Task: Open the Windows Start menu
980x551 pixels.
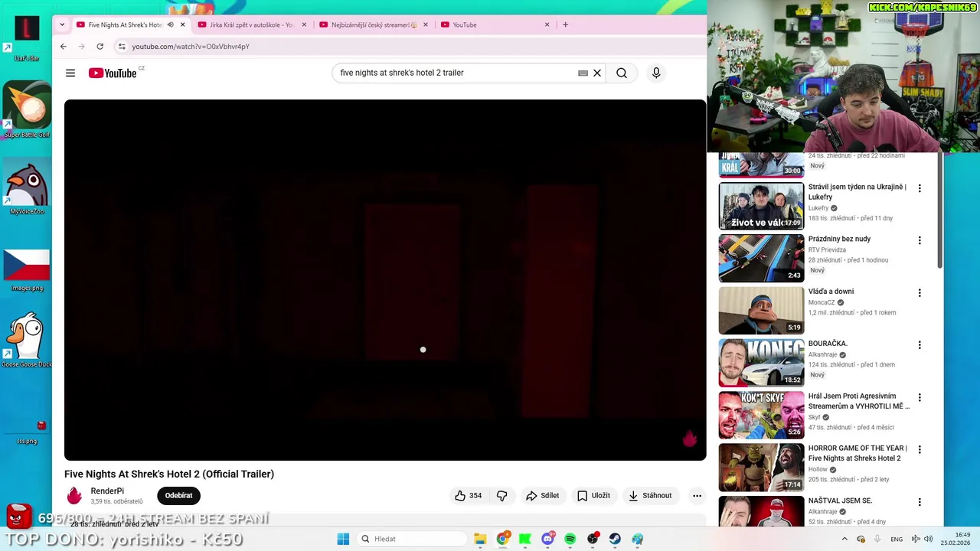Action: (x=343, y=539)
